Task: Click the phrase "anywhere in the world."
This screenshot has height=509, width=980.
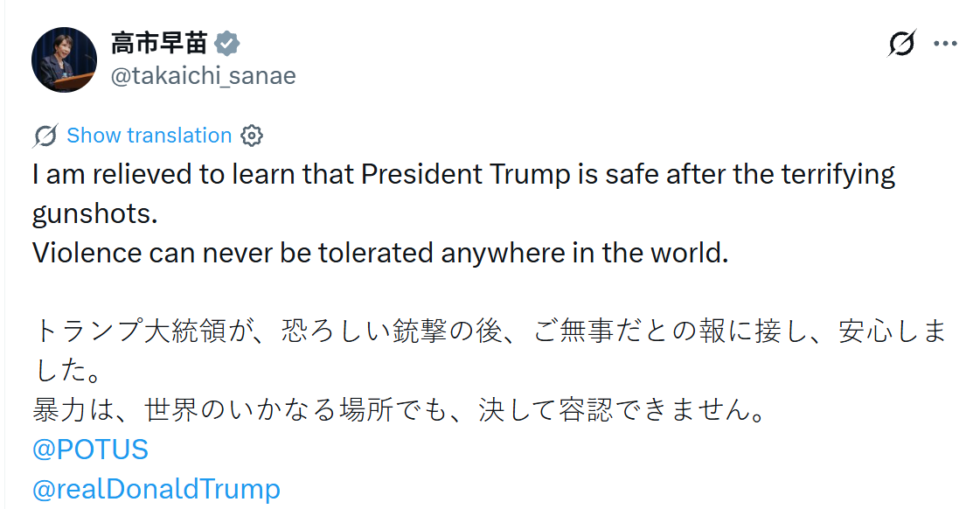Action: click(584, 253)
